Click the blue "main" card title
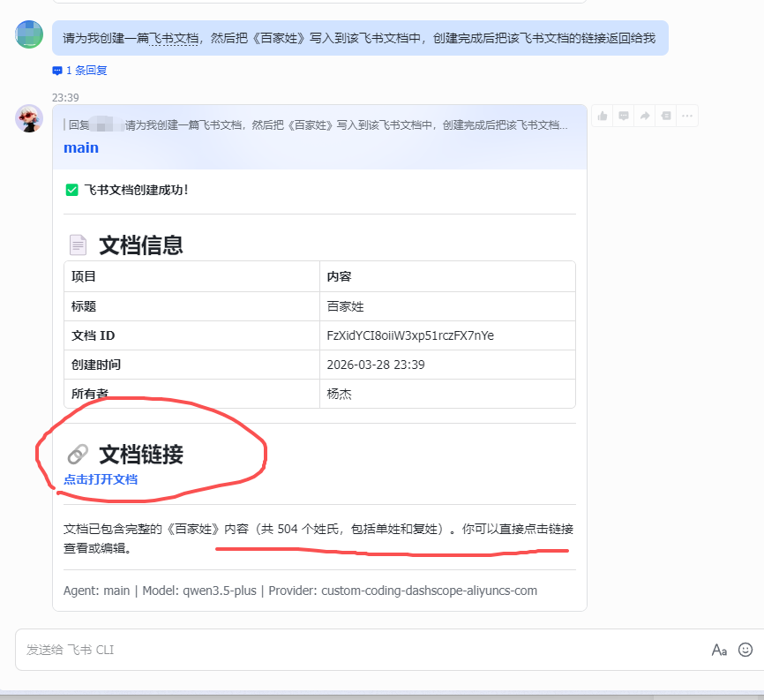 click(x=81, y=147)
